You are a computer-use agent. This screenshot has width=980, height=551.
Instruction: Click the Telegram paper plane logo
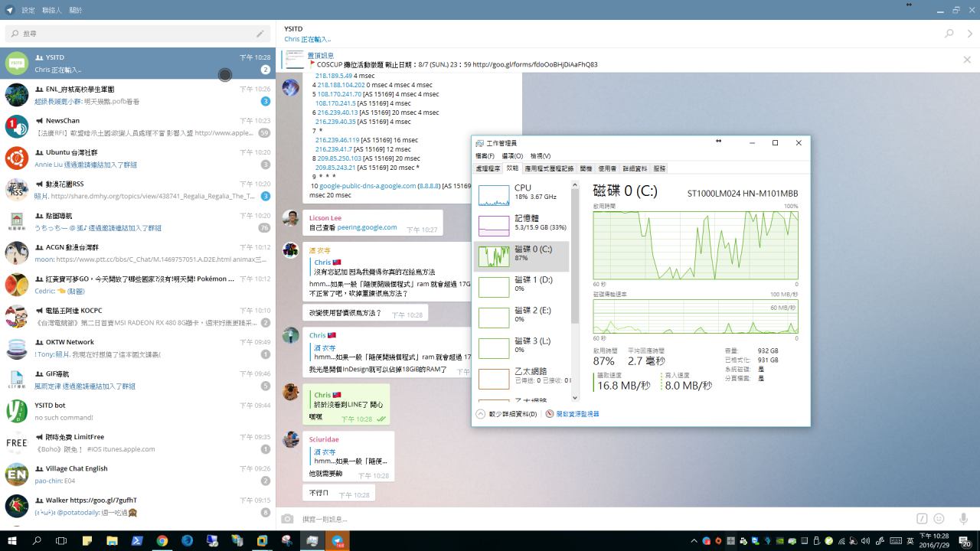[x=9, y=10]
